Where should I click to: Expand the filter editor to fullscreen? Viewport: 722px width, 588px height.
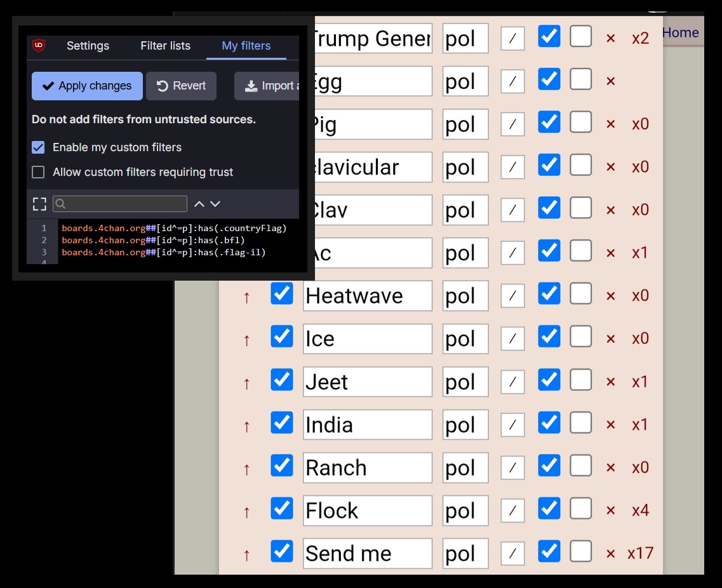point(39,204)
